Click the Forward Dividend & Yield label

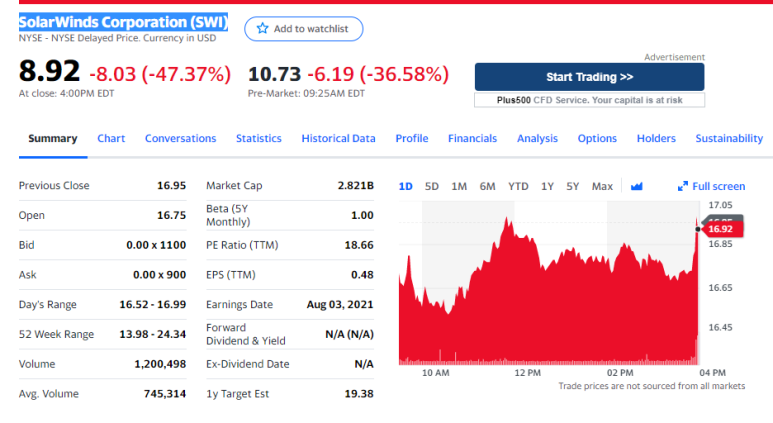tap(246, 334)
